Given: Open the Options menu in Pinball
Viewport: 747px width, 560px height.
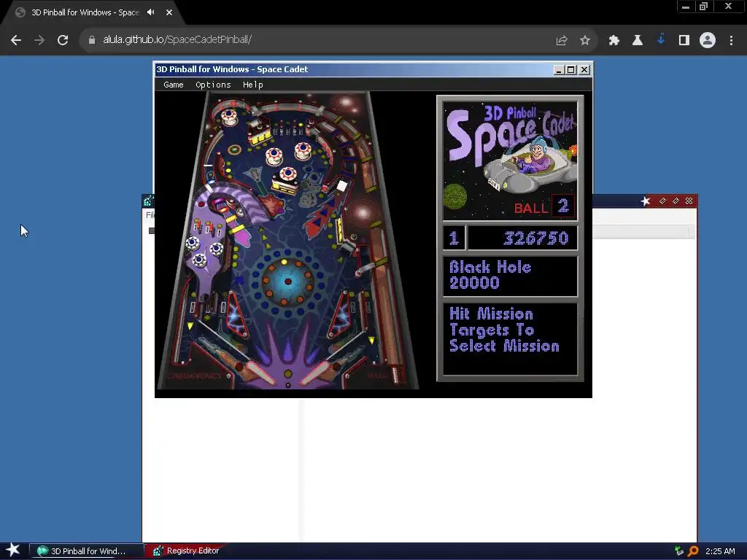Looking at the screenshot, I should pos(213,85).
